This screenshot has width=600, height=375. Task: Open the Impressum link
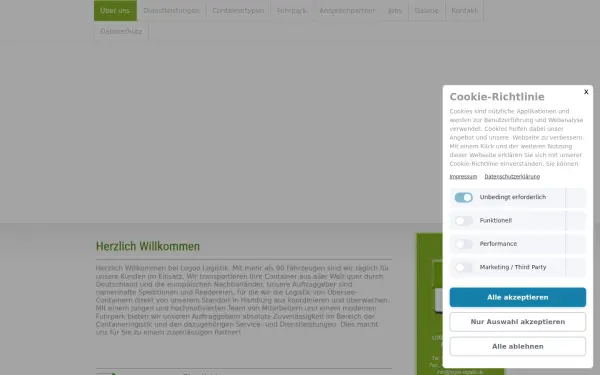pos(463,176)
